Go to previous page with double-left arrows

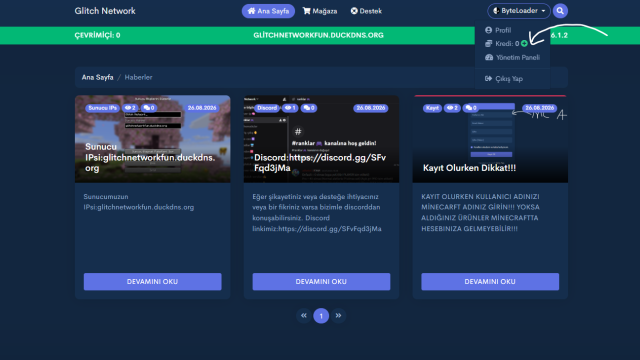tap(304, 316)
